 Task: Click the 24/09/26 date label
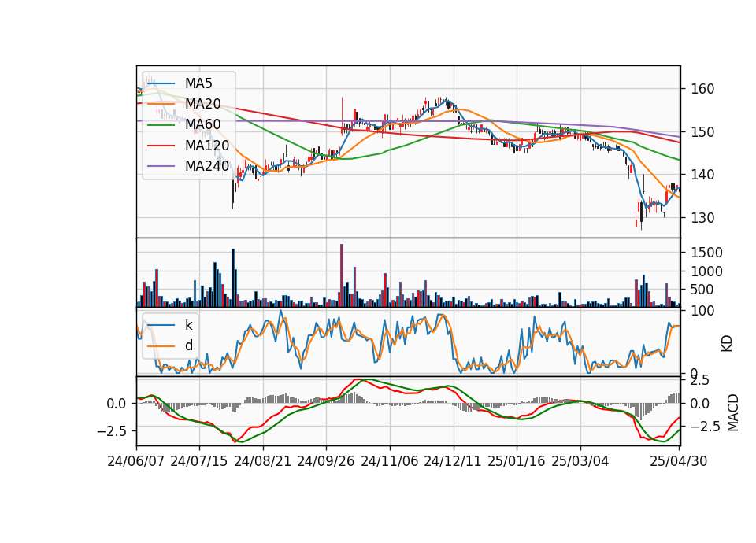[326, 461]
